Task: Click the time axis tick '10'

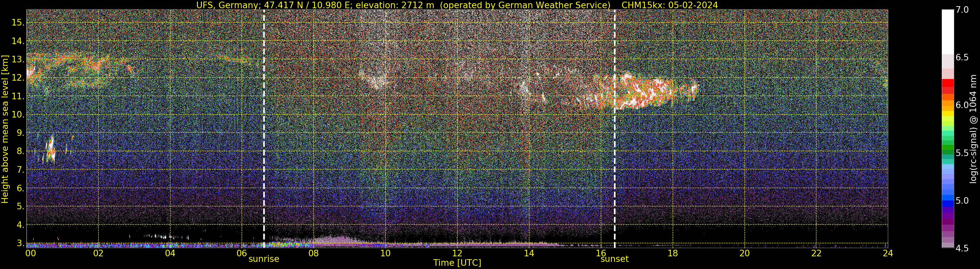Action: (385, 253)
